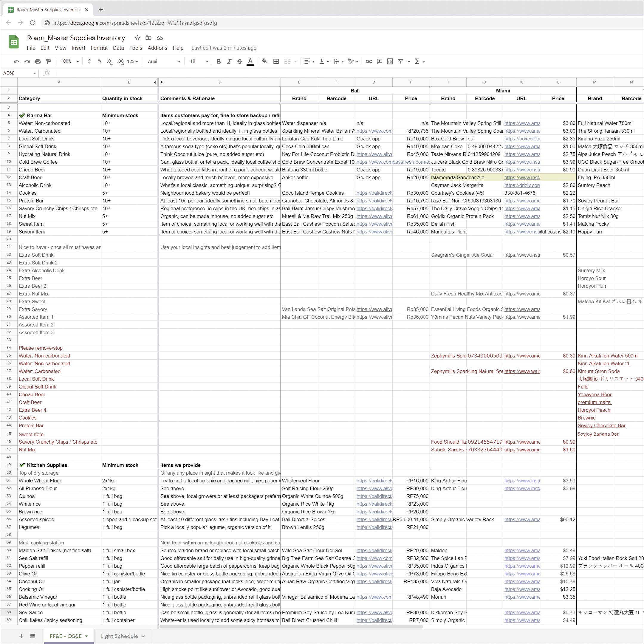
Task: Open the drizly.com link for Cayman Jack Margarita
Action: pos(522,185)
